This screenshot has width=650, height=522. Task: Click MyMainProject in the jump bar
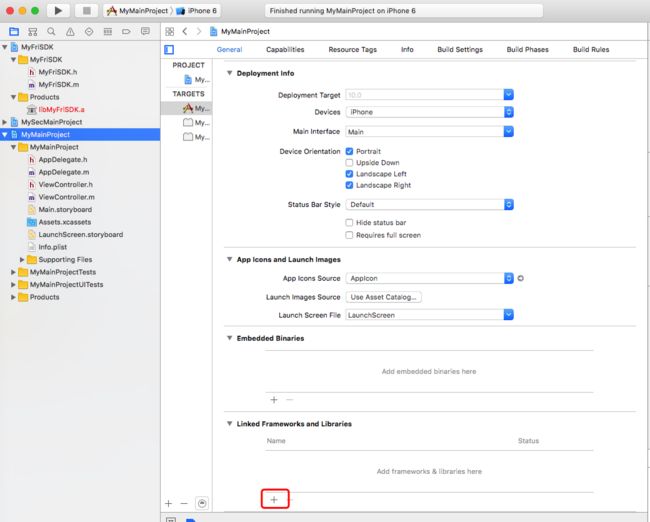tap(240, 32)
